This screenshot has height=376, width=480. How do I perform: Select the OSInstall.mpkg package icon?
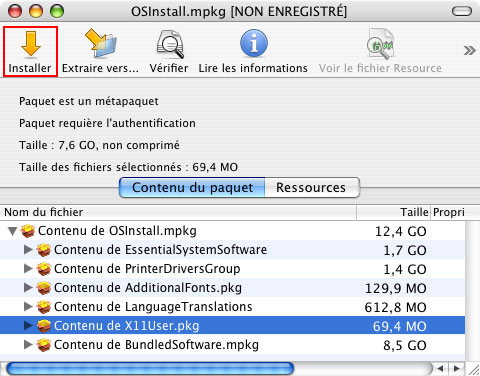pos(28,231)
